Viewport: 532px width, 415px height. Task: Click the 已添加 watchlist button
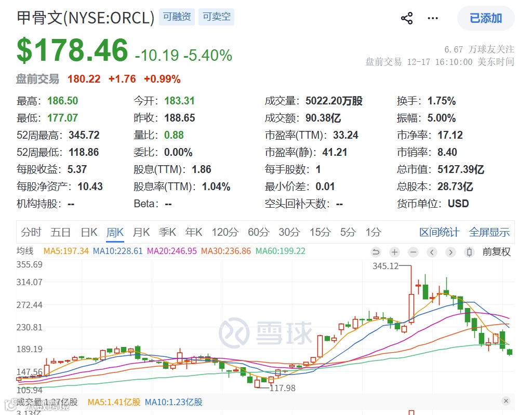coord(486,18)
